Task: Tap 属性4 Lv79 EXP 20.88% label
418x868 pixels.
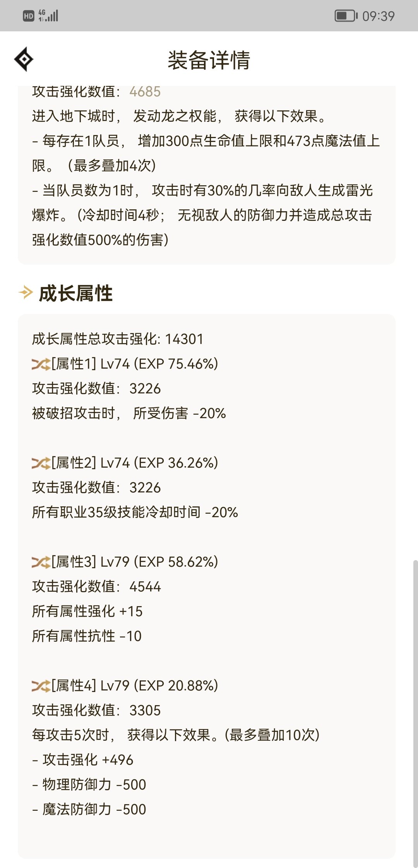Action: click(x=135, y=686)
